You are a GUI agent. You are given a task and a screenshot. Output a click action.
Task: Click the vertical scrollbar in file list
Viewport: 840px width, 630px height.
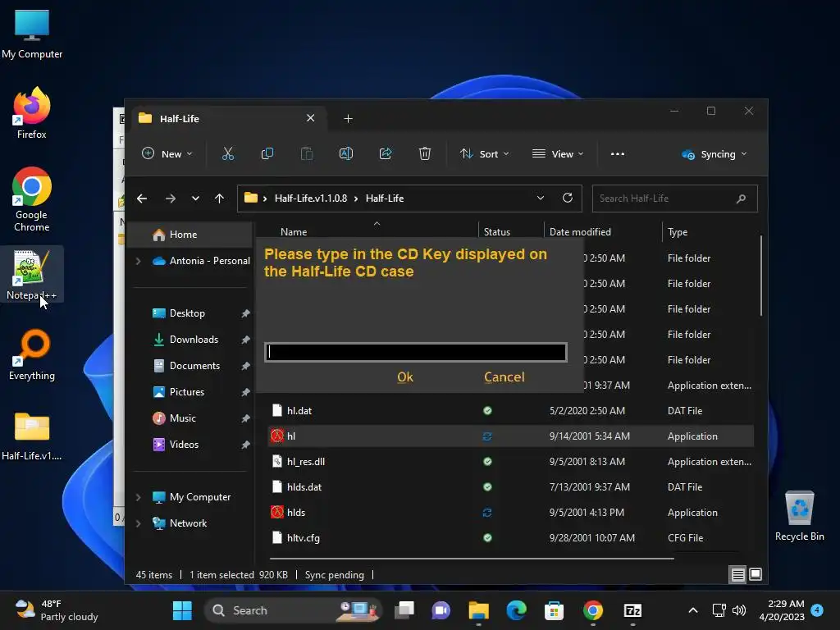pos(760,276)
